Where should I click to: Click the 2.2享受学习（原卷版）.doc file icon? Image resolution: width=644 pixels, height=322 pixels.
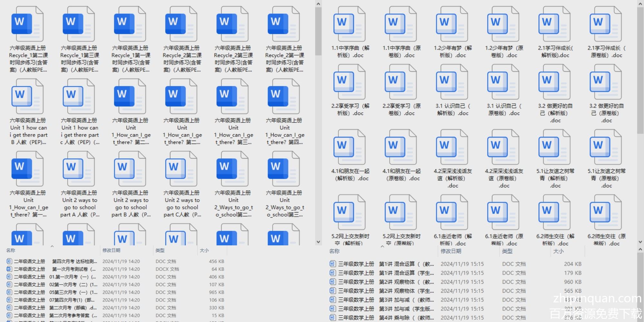401,82
